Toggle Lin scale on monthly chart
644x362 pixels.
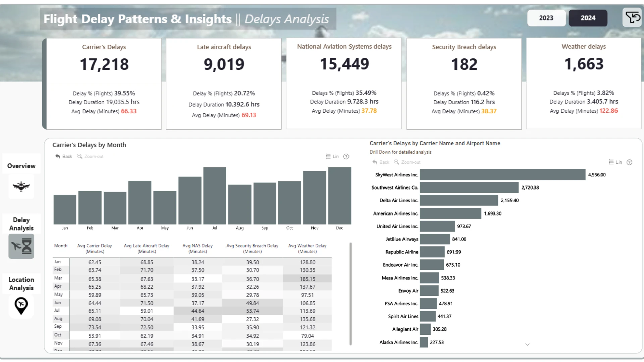332,156
